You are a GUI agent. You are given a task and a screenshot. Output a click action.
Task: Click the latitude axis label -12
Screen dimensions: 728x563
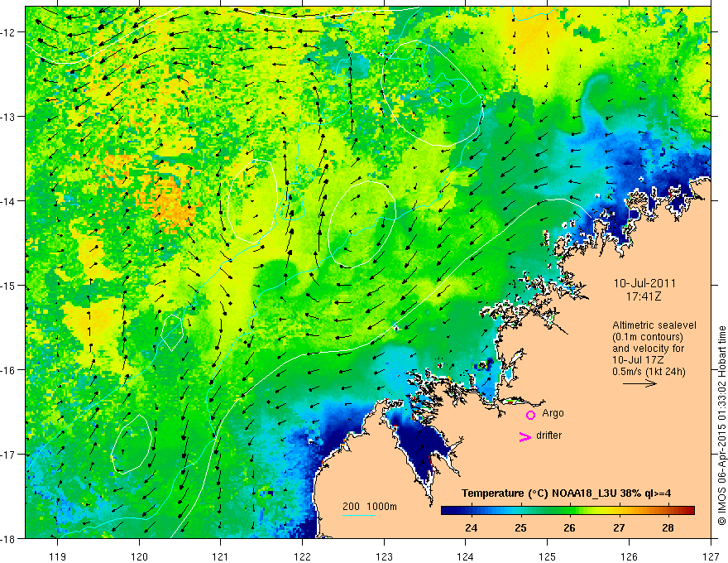point(8,32)
